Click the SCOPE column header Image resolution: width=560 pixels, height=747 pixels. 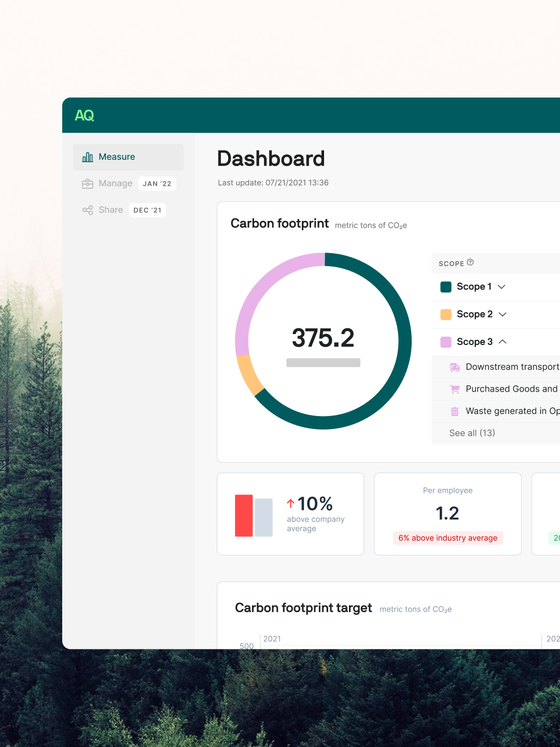pos(451,264)
